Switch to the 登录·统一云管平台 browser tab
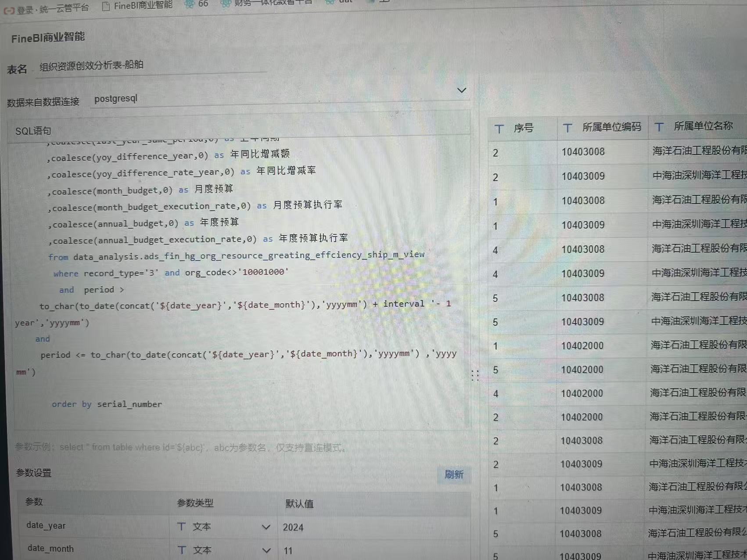The width and height of the screenshot is (747, 560). (47, 8)
